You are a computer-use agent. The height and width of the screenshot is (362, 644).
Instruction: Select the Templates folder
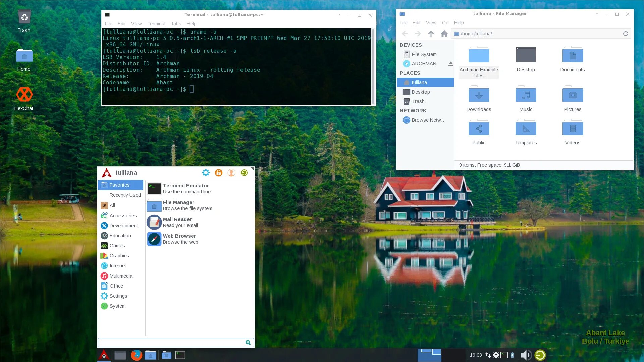click(x=526, y=133)
